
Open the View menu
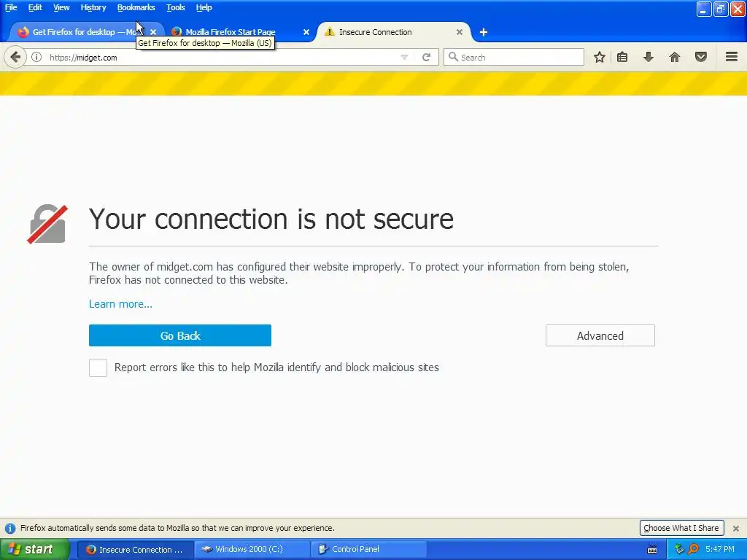click(x=61, y=7)
